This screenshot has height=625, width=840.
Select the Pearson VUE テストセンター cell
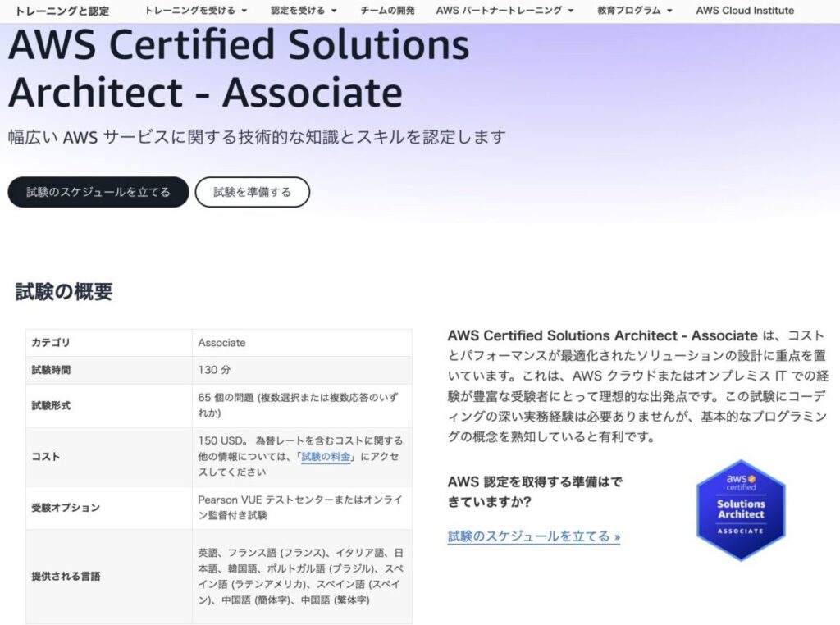coord(300,508)
